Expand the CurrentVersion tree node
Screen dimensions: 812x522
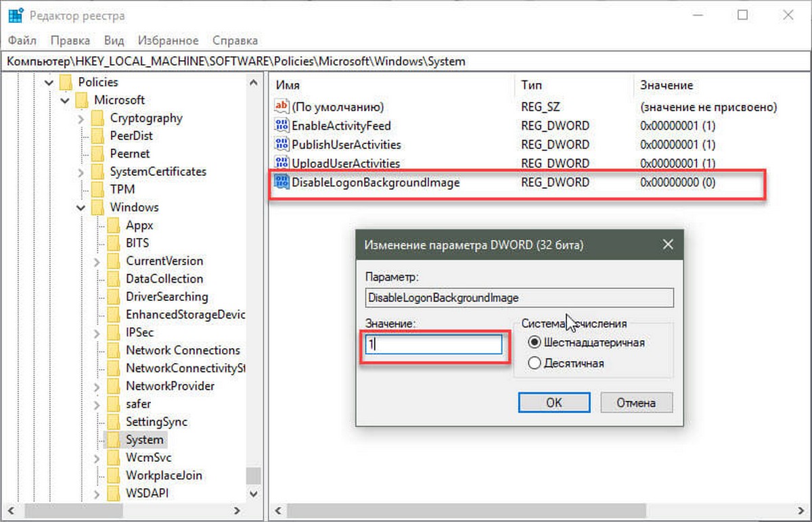[x=97, y=261]
